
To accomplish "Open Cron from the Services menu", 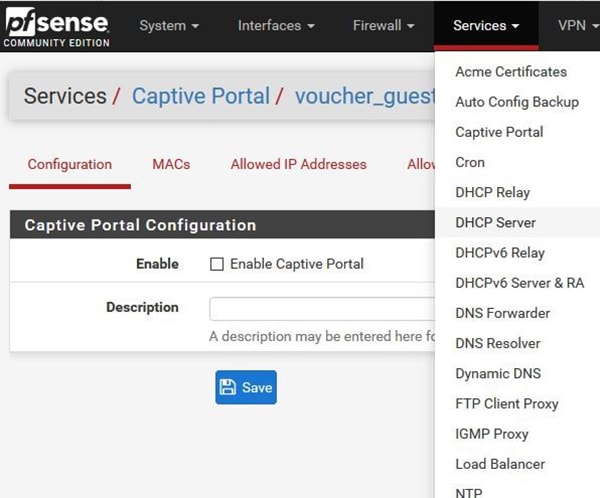I will point(470,162).
